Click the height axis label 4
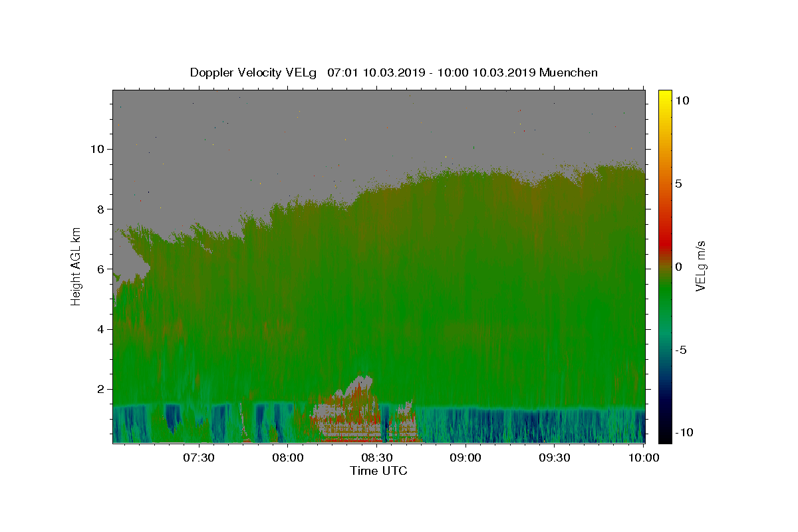 coord(100,329)
